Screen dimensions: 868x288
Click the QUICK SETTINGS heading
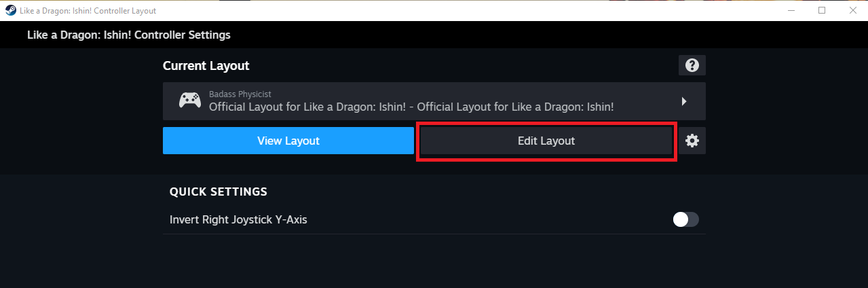(x=218, y=192)
